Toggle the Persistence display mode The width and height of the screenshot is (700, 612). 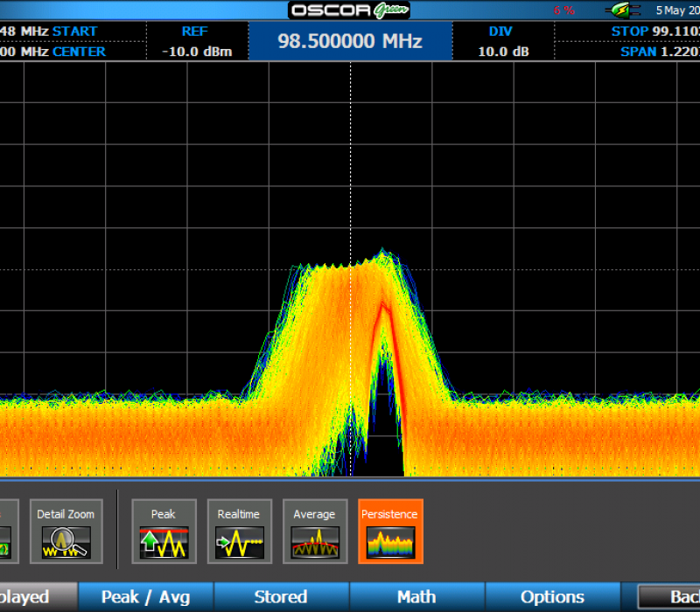click(389, 532)
